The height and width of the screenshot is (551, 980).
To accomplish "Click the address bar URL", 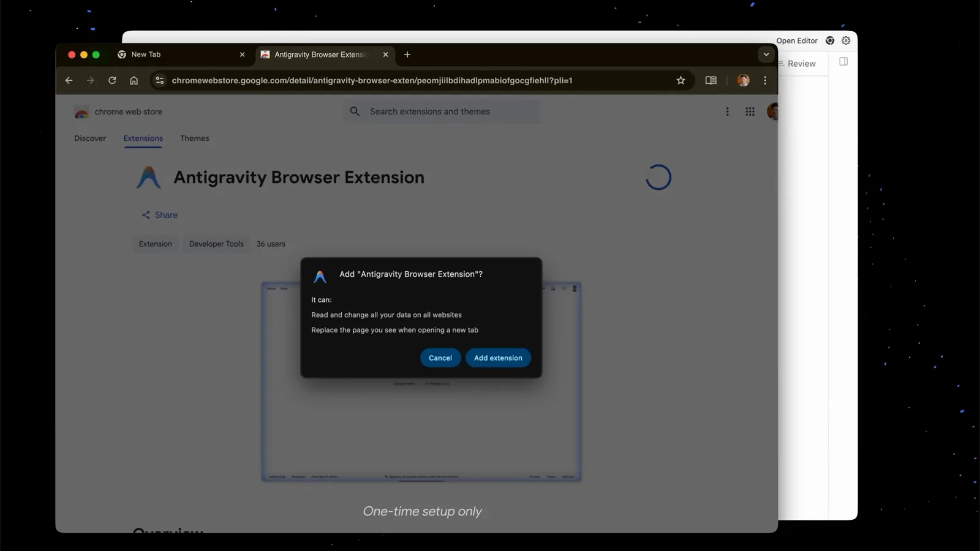I will click(372, 80).
